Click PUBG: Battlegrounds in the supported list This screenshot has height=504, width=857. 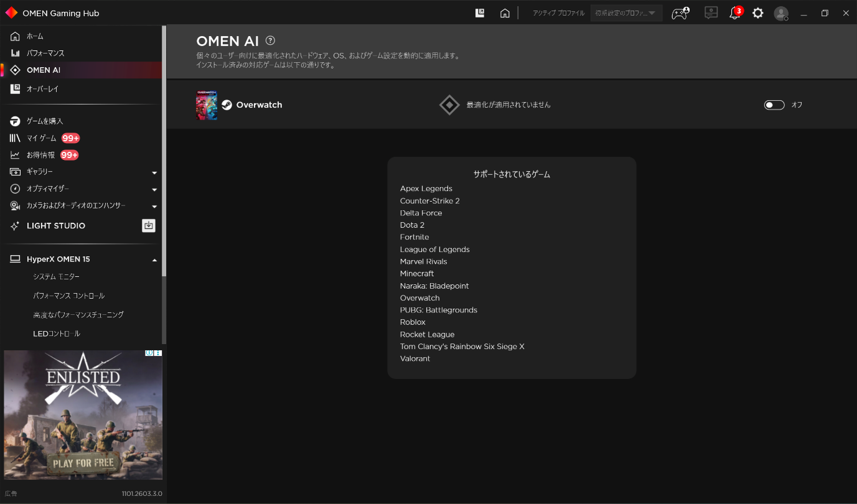pyautogui.click(x=439, y=310)
